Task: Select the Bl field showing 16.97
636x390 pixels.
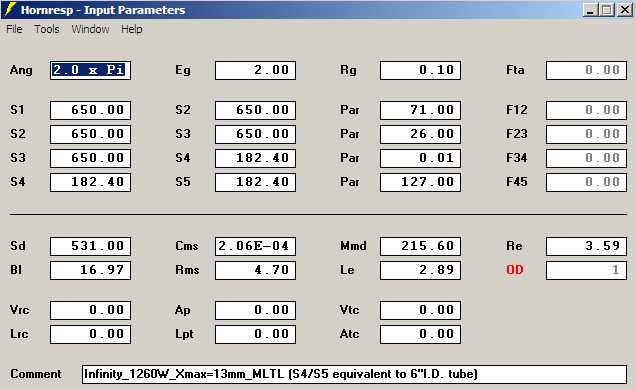Action: click(90, 270)
